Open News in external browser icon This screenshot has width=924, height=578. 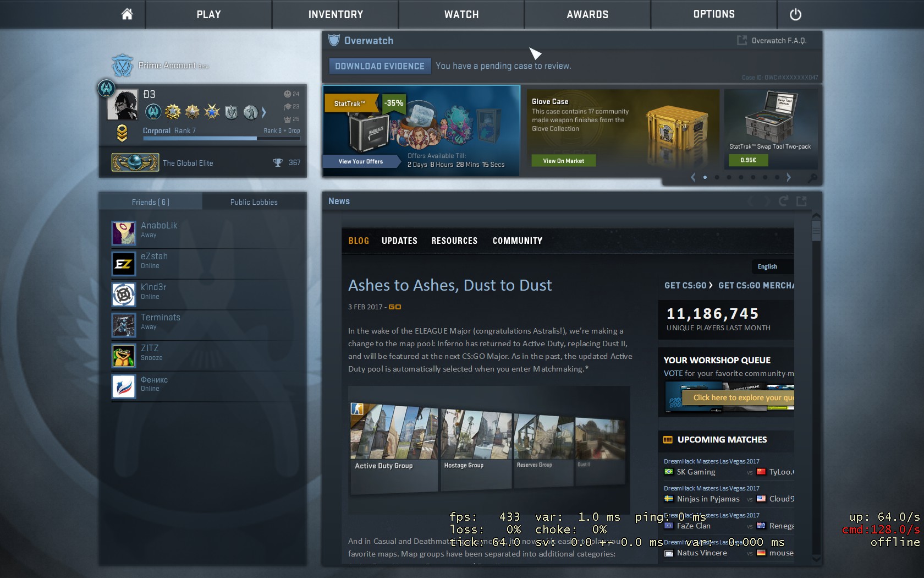click(x=802, y=201)
